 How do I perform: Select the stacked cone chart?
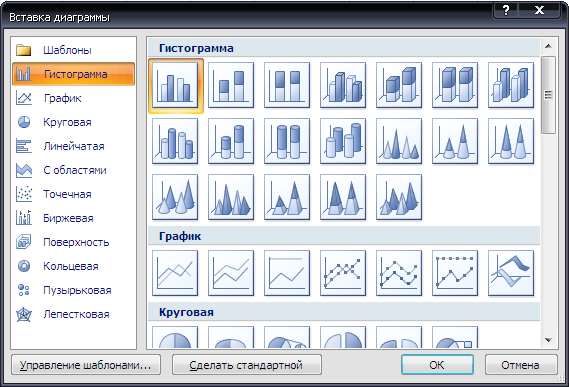click(455, 141)
